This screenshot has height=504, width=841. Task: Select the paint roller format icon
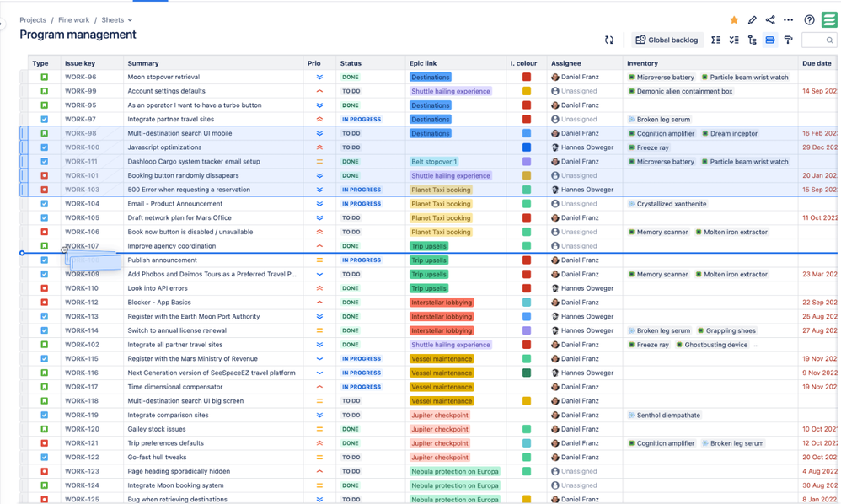click(x=789, y=40)
